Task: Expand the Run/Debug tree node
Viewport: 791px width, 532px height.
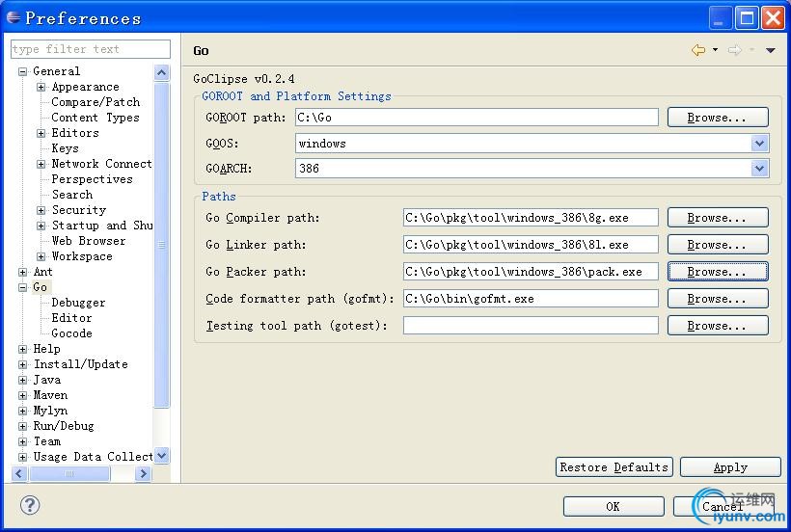Action: pos(23,426)
